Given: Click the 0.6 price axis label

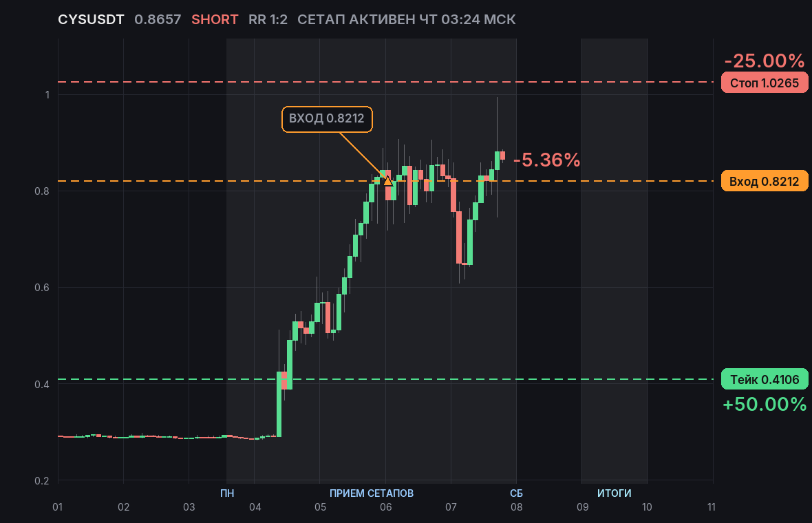Looking at the screenshot, I should coord(42,288).
